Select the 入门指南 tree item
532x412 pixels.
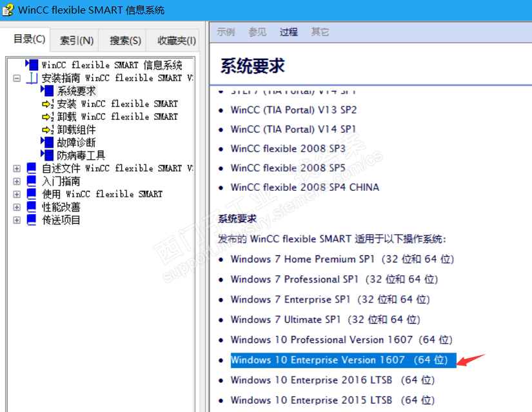61,181
